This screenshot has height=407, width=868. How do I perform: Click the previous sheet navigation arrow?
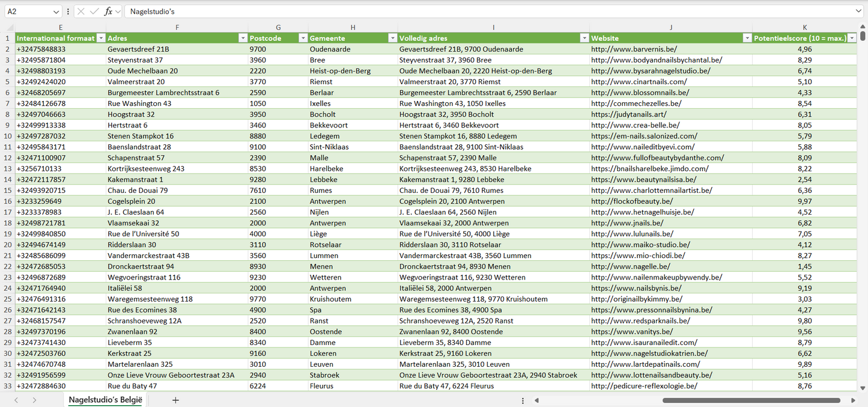(16, 400)
